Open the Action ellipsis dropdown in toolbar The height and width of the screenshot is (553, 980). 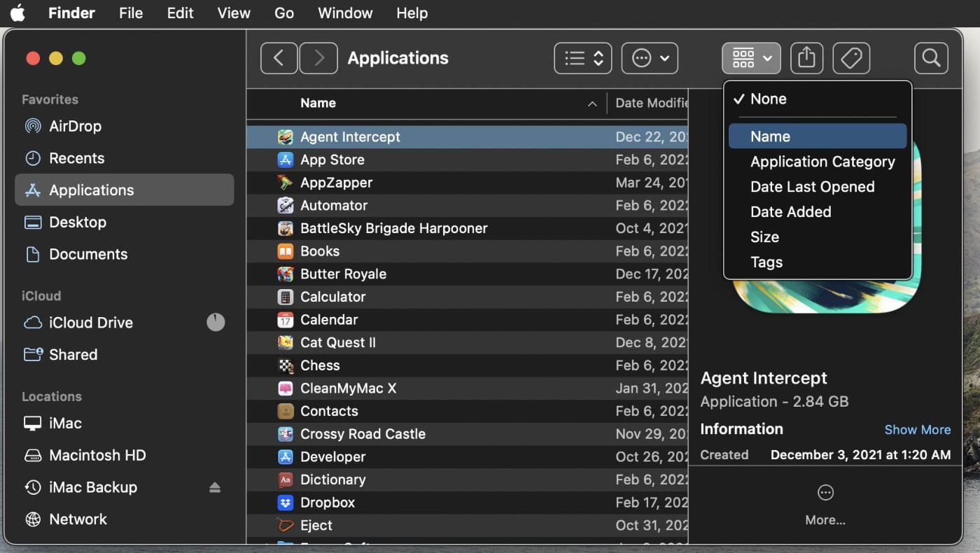click(650, 58)
